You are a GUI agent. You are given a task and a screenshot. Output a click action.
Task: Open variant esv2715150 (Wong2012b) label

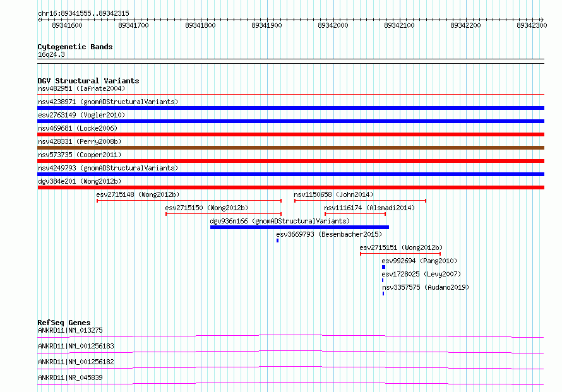point(206,208)
